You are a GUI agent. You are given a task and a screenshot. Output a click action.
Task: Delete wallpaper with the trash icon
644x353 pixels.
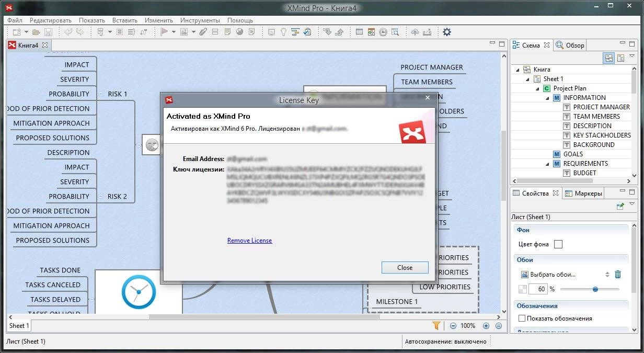click(617, 274)
